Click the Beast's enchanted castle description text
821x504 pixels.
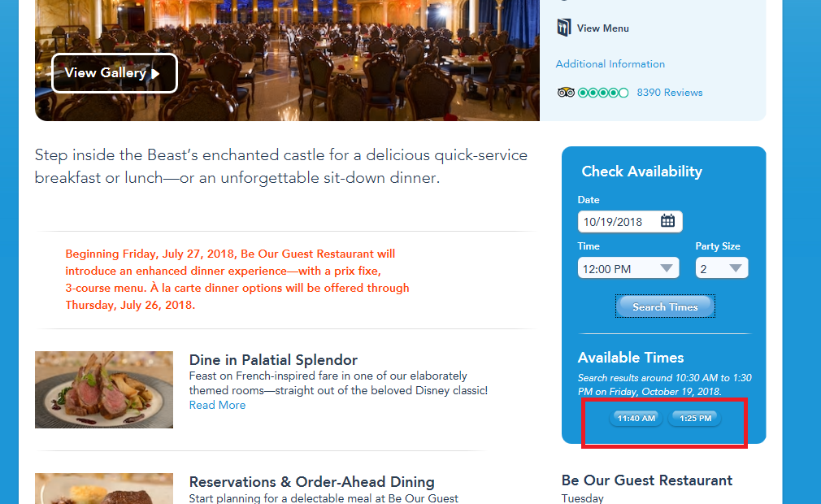281,167
